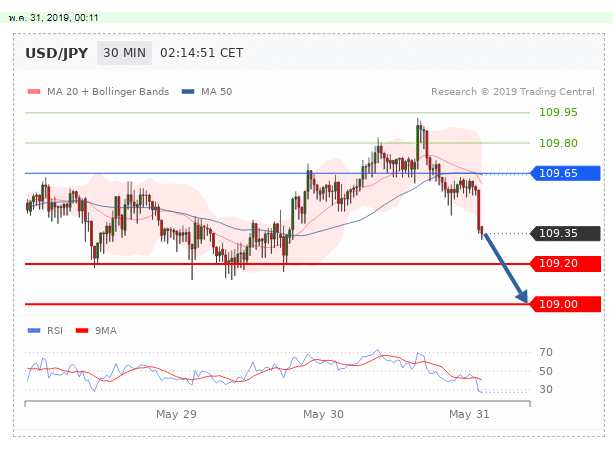613x450 pixels.
Task: Click the blue RSI legend swatch
Action: [x=34, y=331]
